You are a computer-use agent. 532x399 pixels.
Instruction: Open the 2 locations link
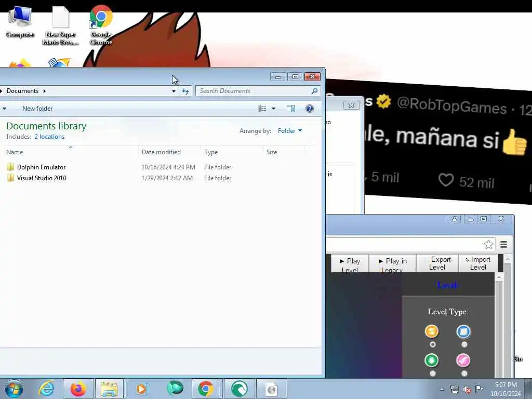(49, 137)
